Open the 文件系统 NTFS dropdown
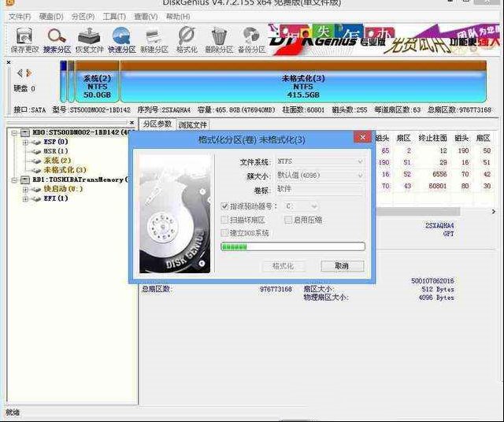The width and height of the screenshot is (504, 422). (x=321, y=161)
